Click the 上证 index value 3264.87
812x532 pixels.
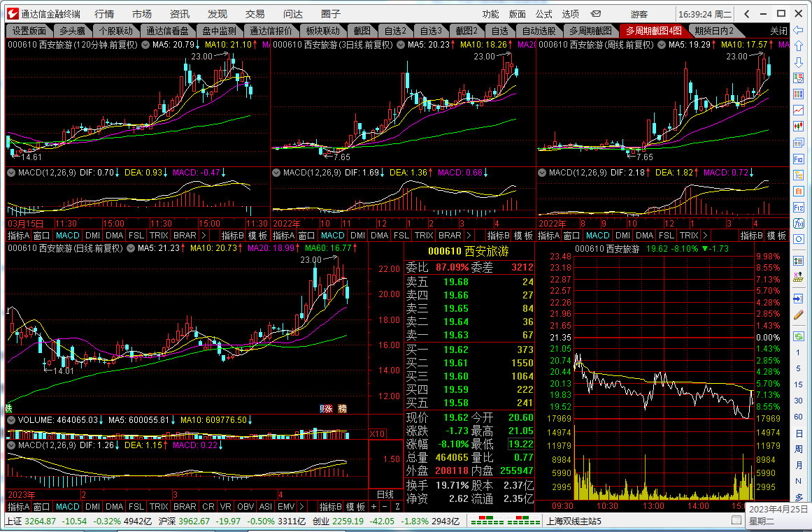(40, 521)
